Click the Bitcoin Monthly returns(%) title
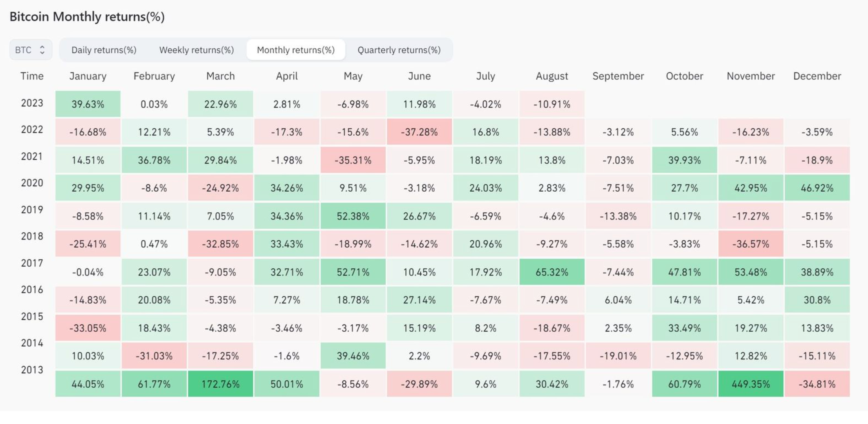This screenshot has width=868, height=424. pos(87,16)
